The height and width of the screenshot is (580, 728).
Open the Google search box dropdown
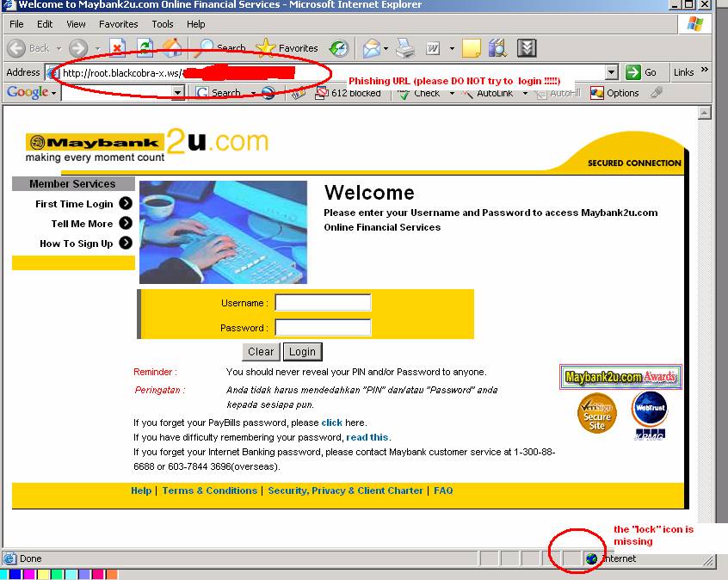pyautogui.click(x=177, y=93)
